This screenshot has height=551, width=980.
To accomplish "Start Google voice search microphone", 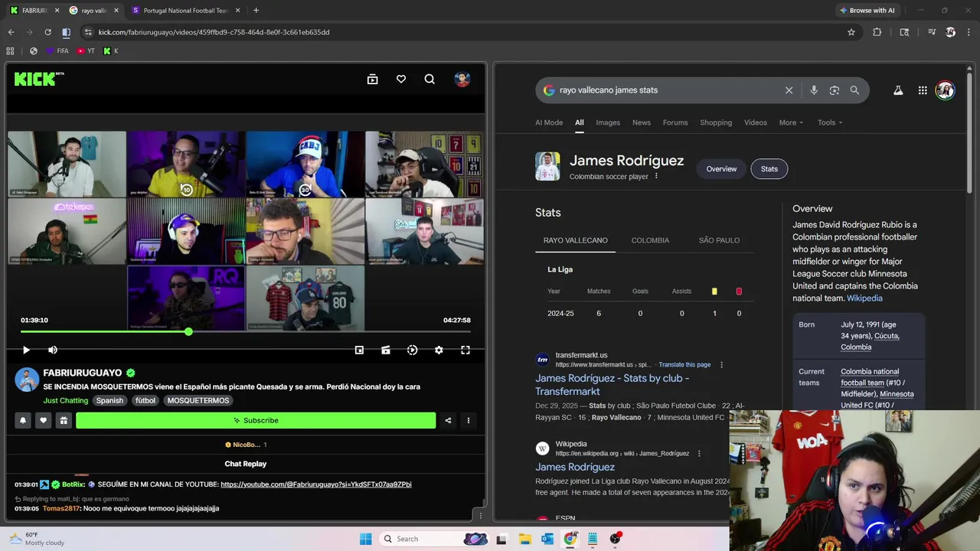I will [x=814, y=90].
